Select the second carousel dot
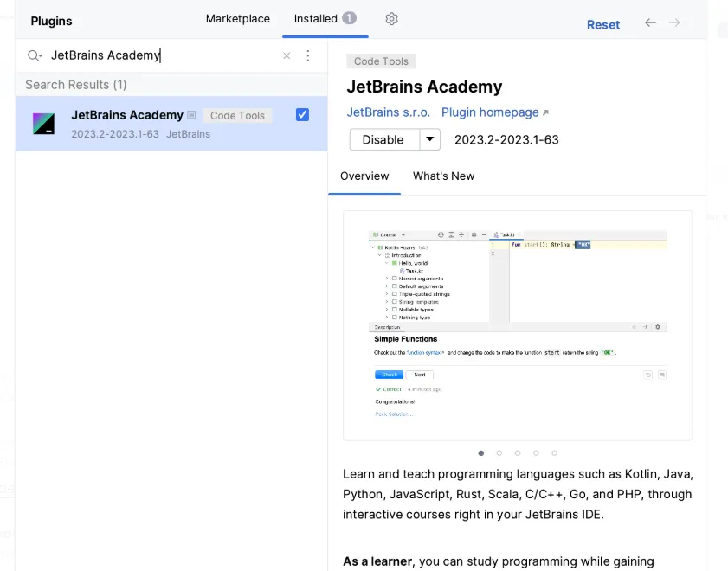This screenshot has height=571, width=728. click(499, 452)
